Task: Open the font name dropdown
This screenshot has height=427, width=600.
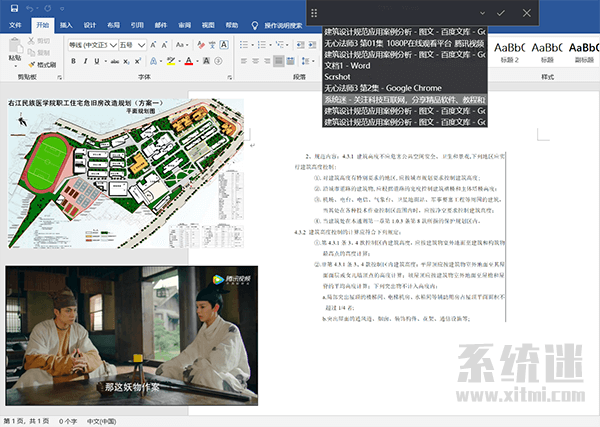Action: 113,45
